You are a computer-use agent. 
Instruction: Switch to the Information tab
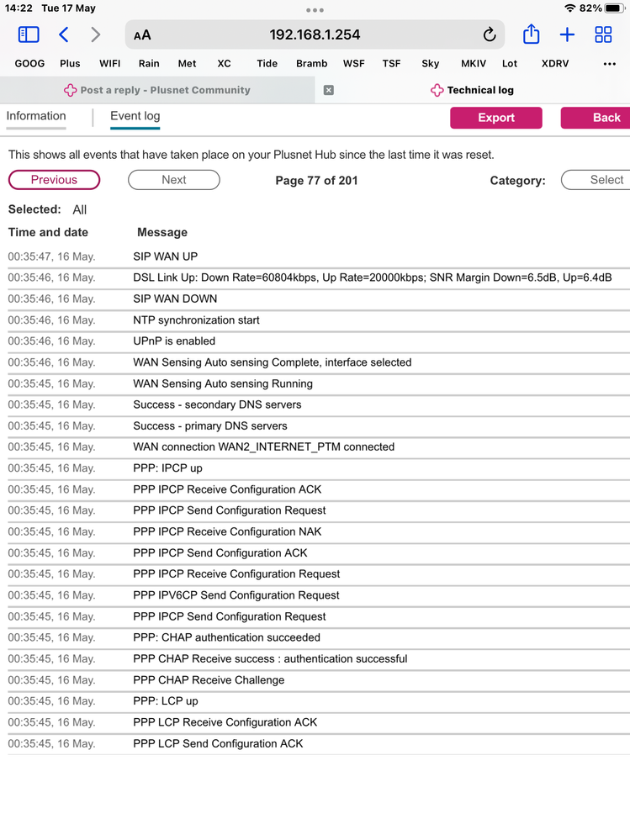pos(36,117)
